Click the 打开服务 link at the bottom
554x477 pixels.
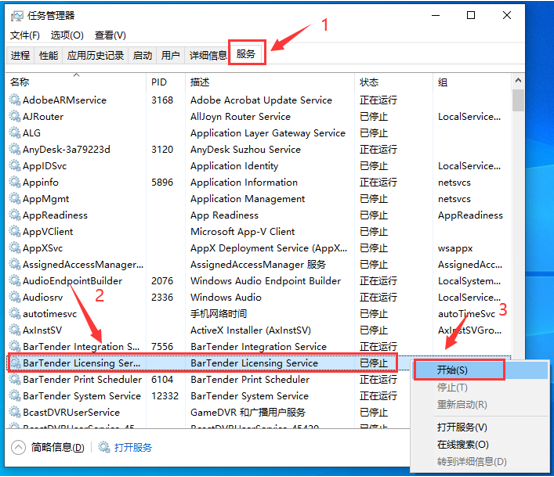(x=133, y=448)
